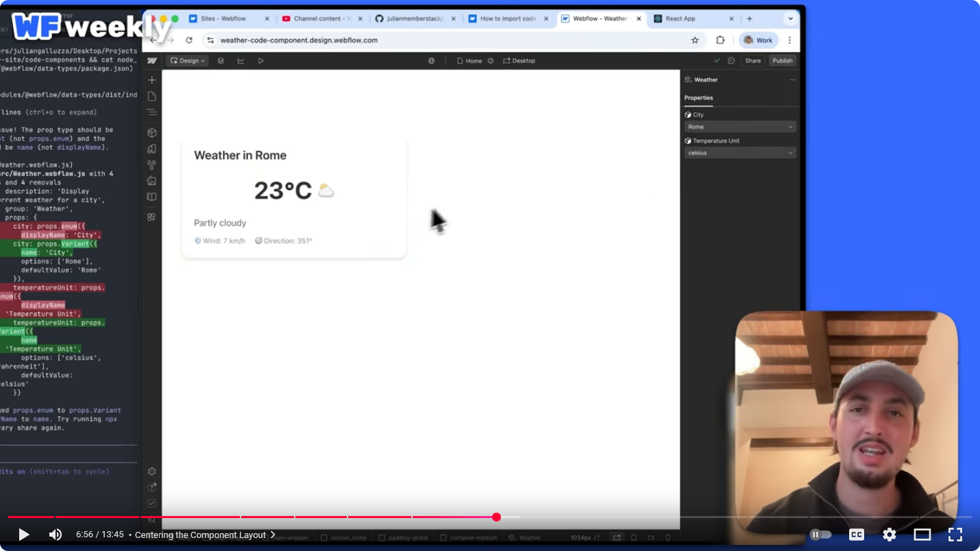Open the Temperature Unit dropdown showing celsius
This screenshot has height=551, width=980.
[x=740, y=153]
